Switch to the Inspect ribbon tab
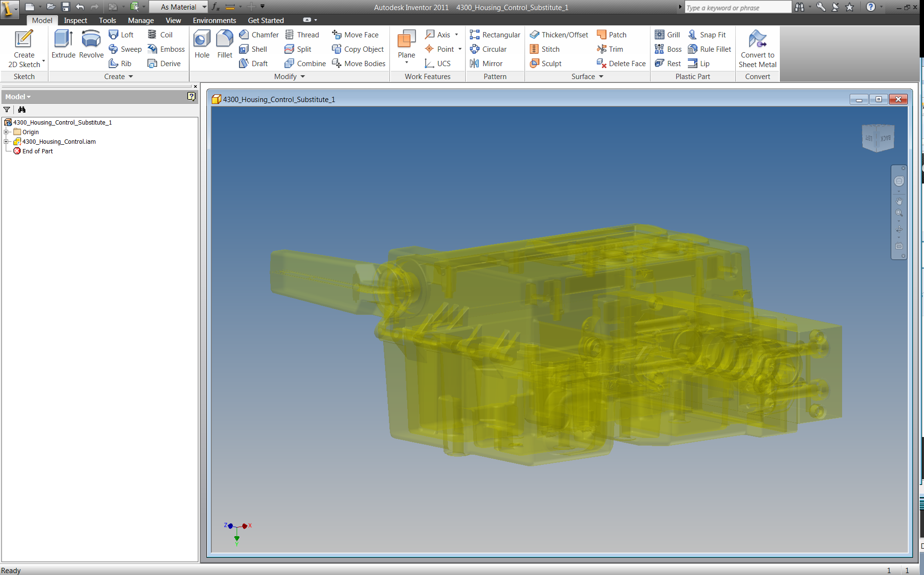 (75, 20)
